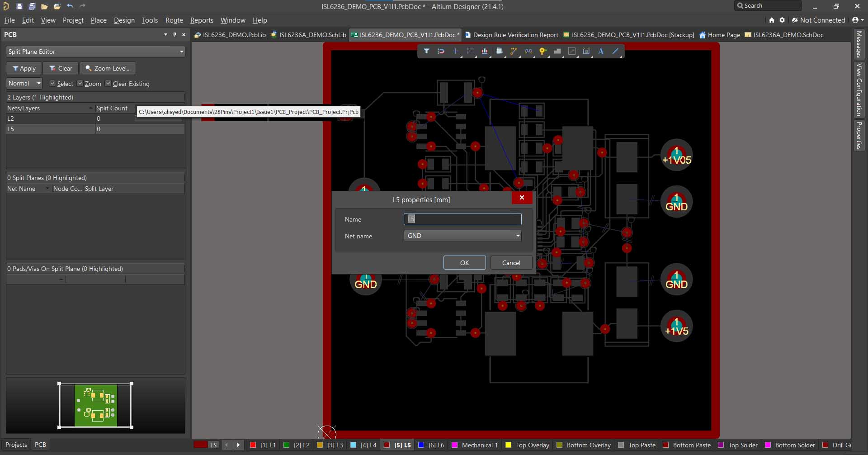Expand the Net name GND dropdown
The width and height of the screenshot is (868, 455).
pos(518,236)
